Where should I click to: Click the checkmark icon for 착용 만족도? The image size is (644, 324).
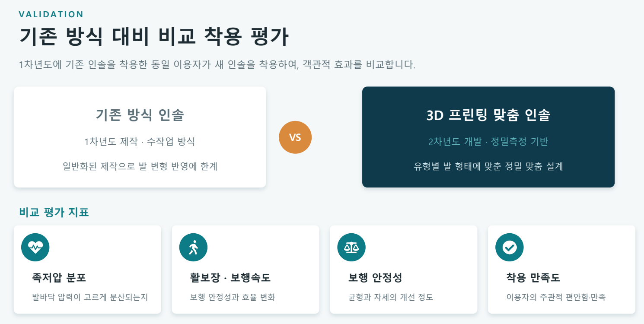click(x=510, y=247)
